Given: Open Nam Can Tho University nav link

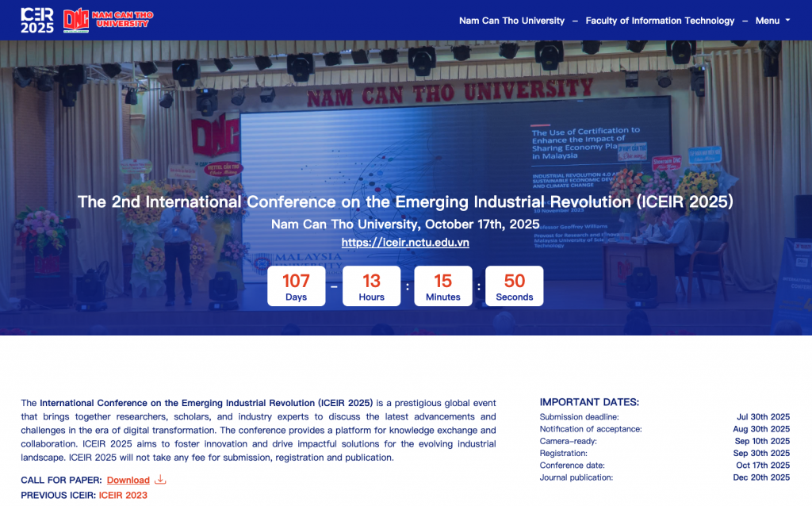Looking at the screenshot, I should tap(511, 21).
